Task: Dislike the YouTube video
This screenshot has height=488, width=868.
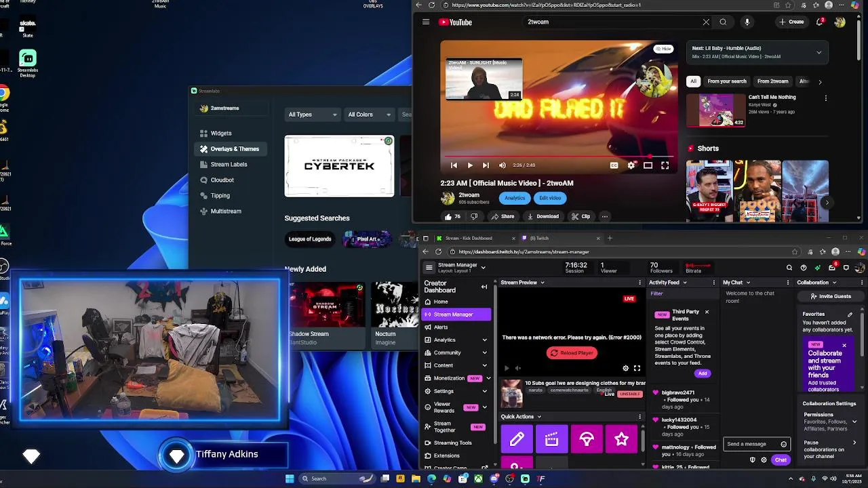Action: point(474,216)
